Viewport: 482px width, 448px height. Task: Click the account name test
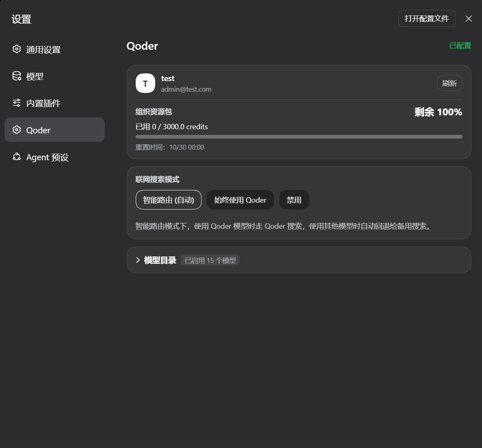coord(168,78)
